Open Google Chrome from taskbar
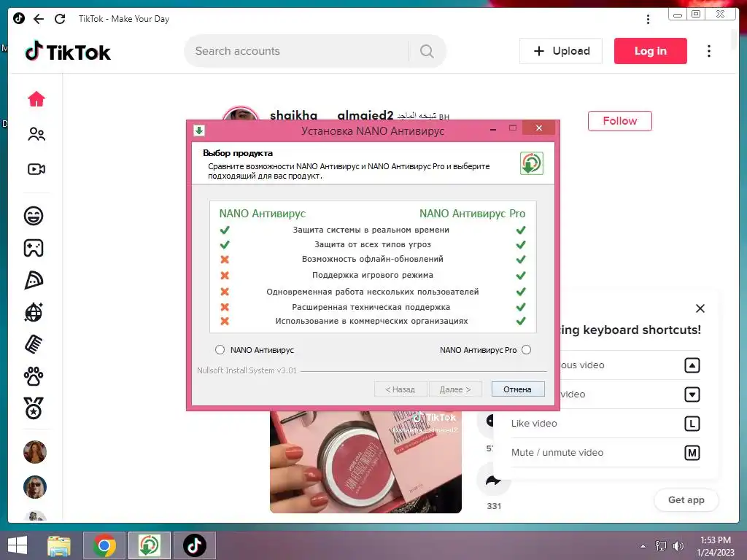 pos(104,545)
